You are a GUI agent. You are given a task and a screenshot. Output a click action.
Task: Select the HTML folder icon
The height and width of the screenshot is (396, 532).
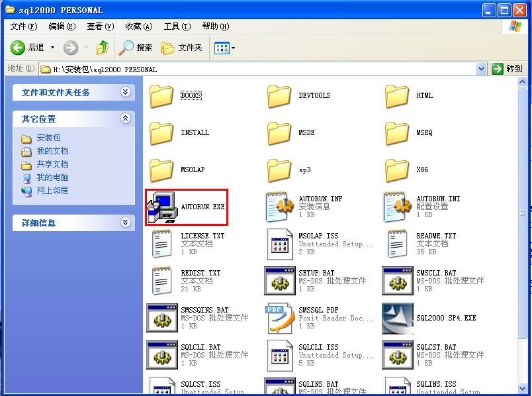coord(397,96)
